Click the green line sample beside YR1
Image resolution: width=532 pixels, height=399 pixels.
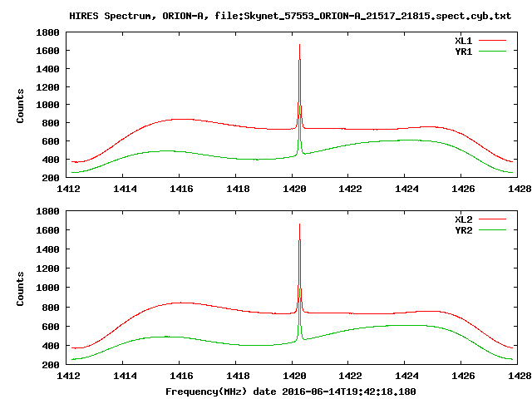(492, 52)
